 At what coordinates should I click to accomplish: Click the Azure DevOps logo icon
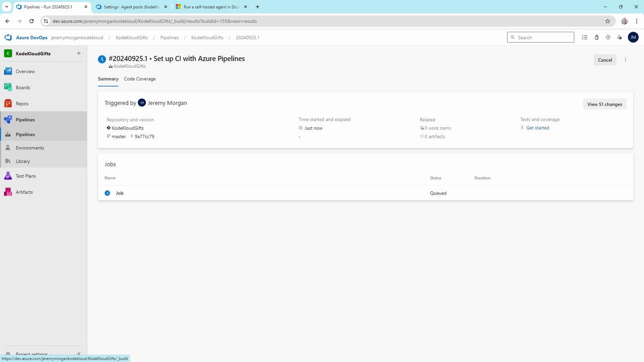[x=8, y=38]
